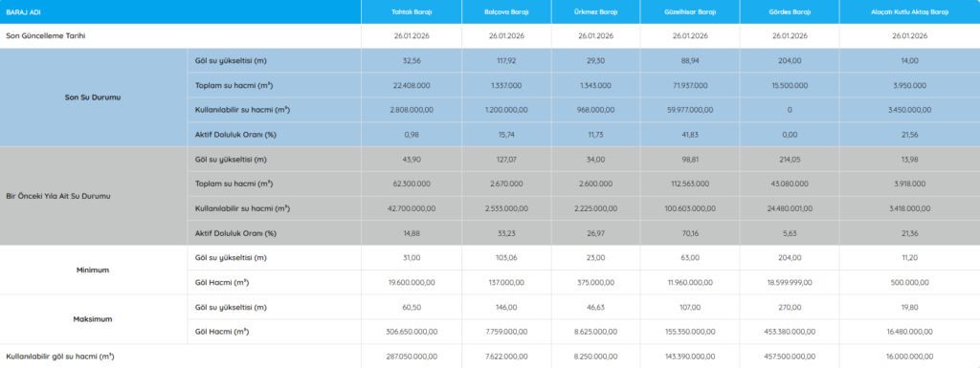Select the lake level value 117,92

point(506,61)
